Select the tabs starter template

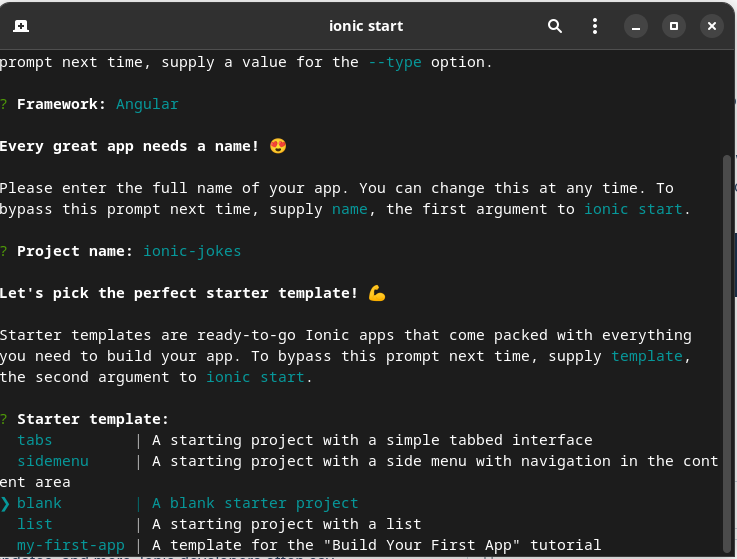35,440
